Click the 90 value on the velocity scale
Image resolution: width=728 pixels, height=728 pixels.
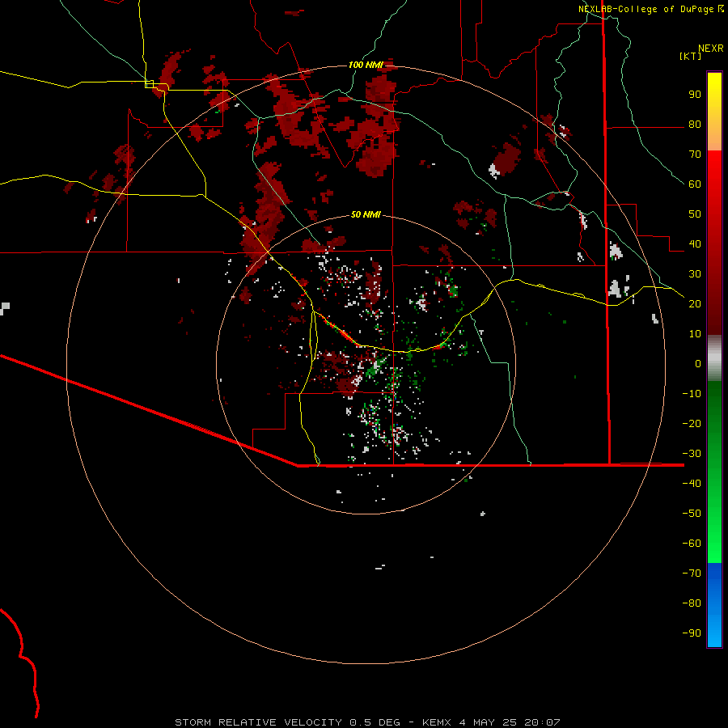[x=695, y=95]
